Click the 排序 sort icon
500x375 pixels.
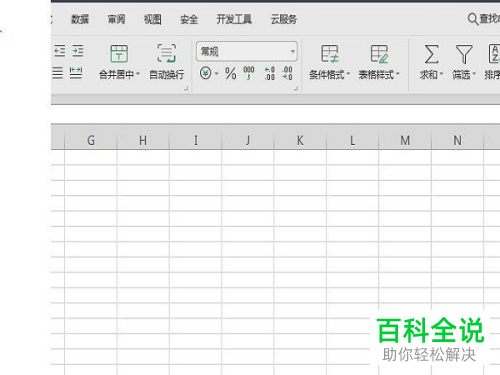[494, 54]
